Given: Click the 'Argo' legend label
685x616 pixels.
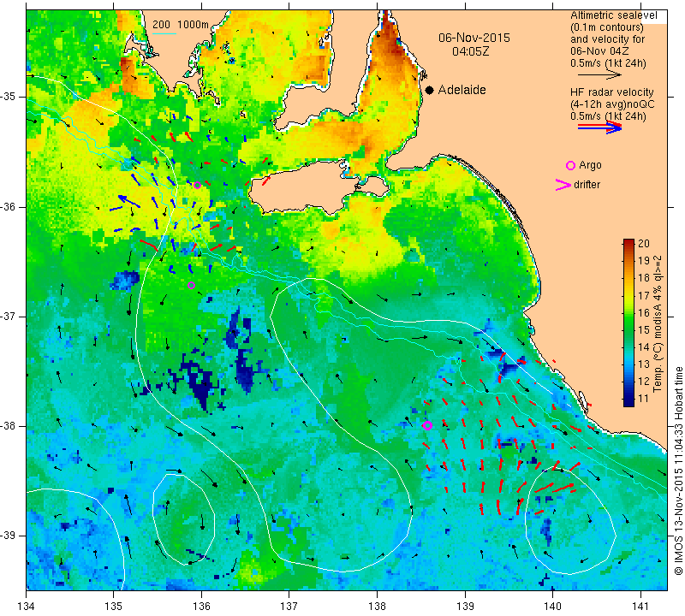Looking at the screenshot, I should point(590,165).
